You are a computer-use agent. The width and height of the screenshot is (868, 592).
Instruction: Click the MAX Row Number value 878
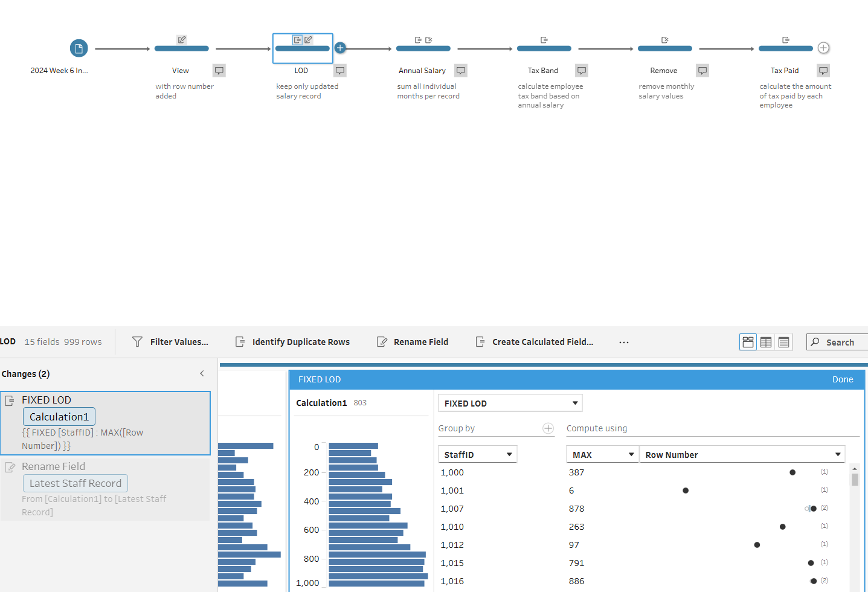tap(576, 509)
